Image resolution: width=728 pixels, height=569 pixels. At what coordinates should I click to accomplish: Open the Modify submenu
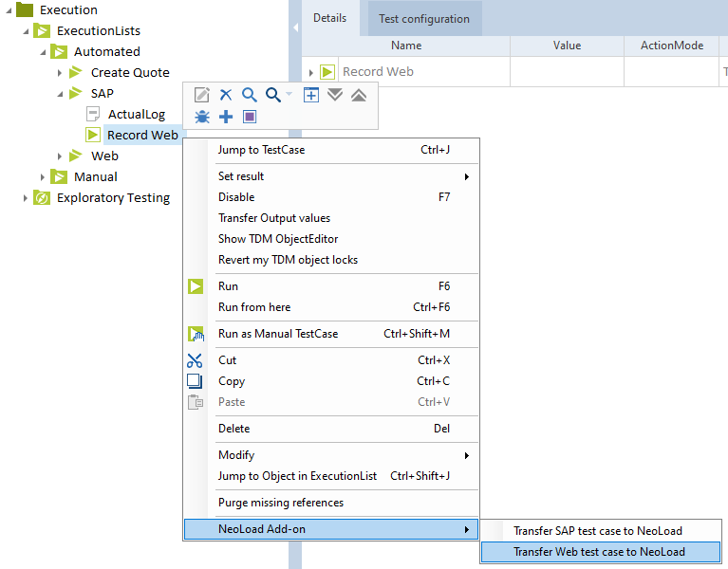(331, 455)
